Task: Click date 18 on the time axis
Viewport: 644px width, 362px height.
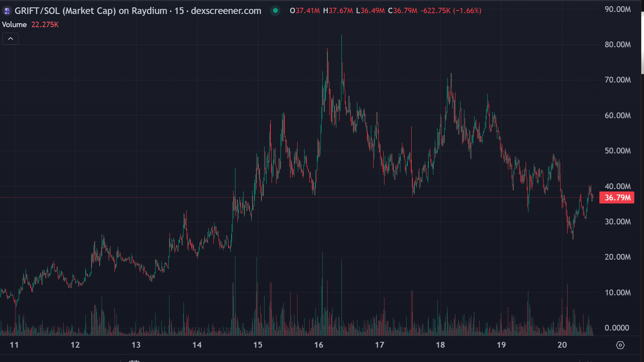Action: point(440,345)
